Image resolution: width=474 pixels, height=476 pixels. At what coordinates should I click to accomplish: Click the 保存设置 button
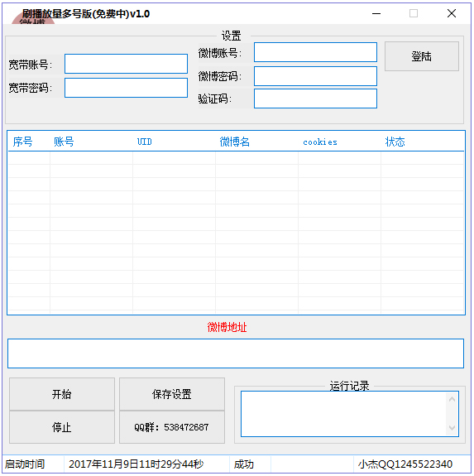click(172, 394)
